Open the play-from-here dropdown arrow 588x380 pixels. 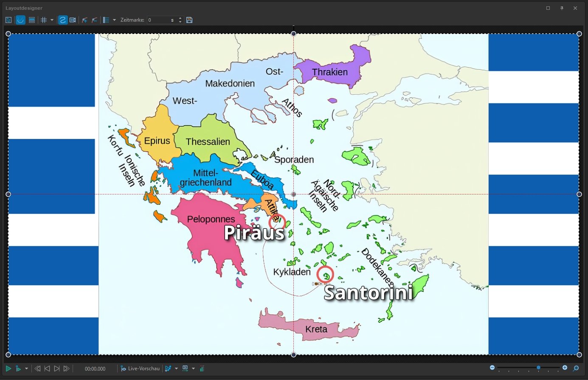[26, 369]
